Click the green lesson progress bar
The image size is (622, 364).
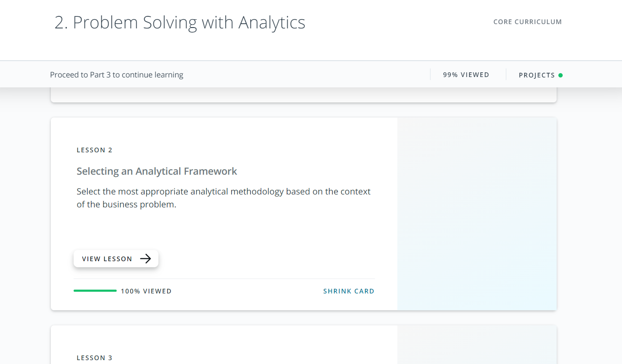coord(95,291)
